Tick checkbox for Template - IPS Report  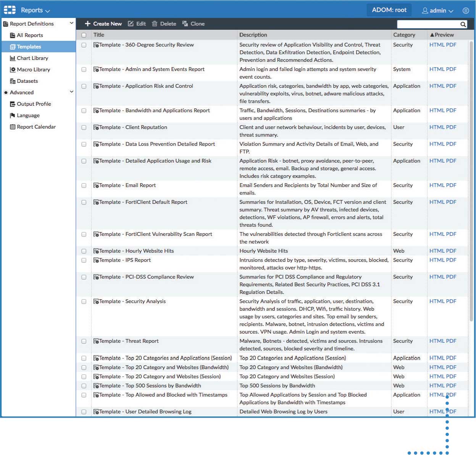pyautogui.click(x=84, y=260)
